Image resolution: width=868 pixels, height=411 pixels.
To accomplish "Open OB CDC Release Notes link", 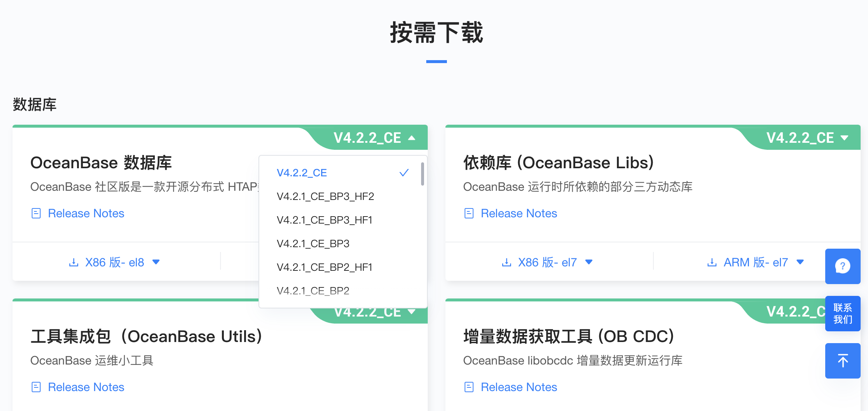I will (519, 387).
